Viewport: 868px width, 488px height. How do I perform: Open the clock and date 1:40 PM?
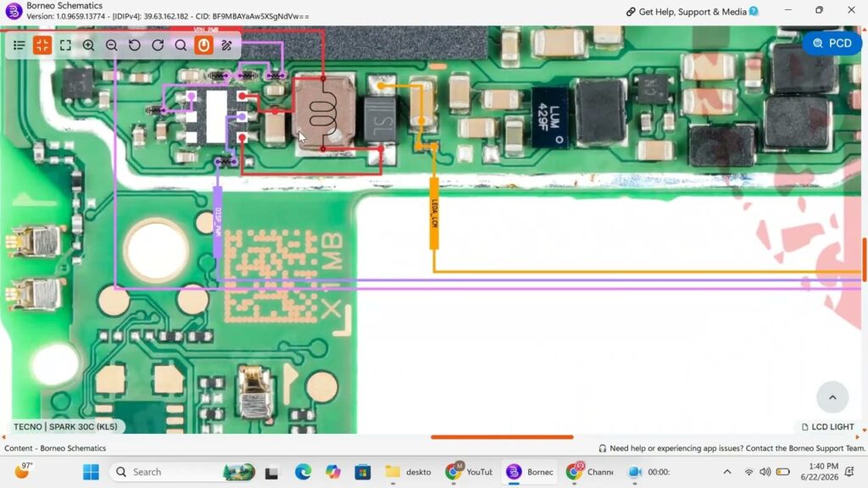pyautogui.click(x=820, y=471)
